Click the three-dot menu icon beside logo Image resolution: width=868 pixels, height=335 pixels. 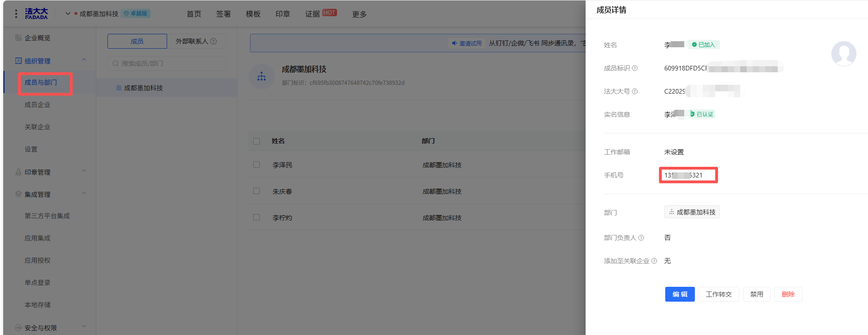pos(16,14)
